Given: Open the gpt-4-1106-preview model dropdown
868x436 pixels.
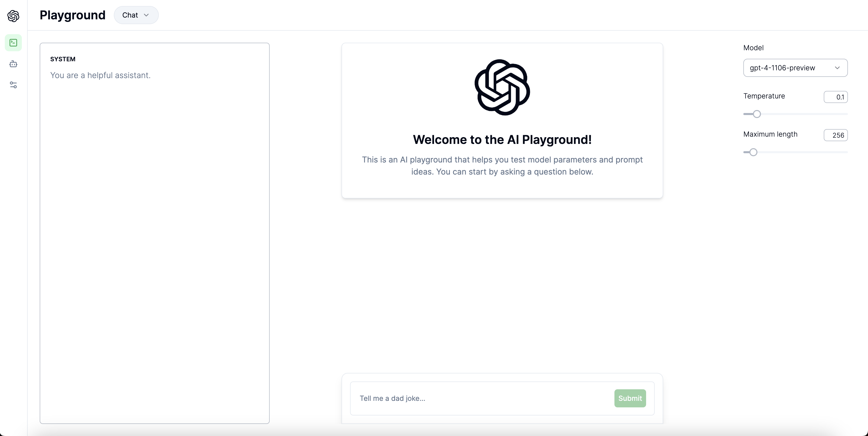Looking at the screenshot, I should (x=795, y=68).
